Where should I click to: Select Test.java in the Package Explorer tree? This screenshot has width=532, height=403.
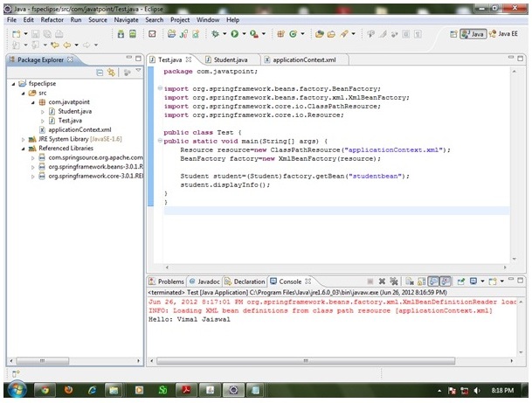[x=70, y=121]
